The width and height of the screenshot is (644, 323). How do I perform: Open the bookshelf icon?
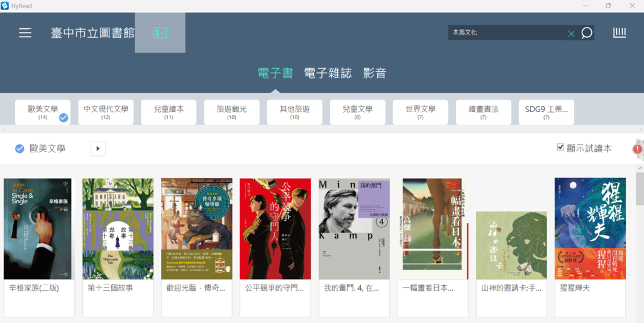[x=619, y=33]
